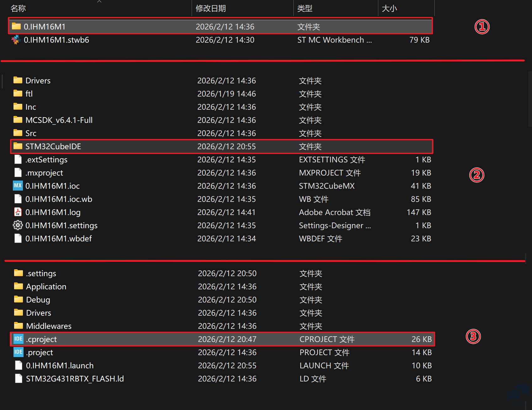The image size is (532, 410).
Task: Click the 0.IHM16M1 folder icon
Action: [16, 26]
